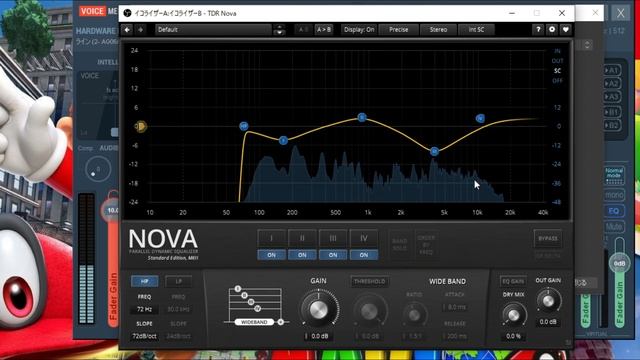Select band II selector button
This screenshot has width=640, height=360.
pyautogui.click(x=302, y=238)
